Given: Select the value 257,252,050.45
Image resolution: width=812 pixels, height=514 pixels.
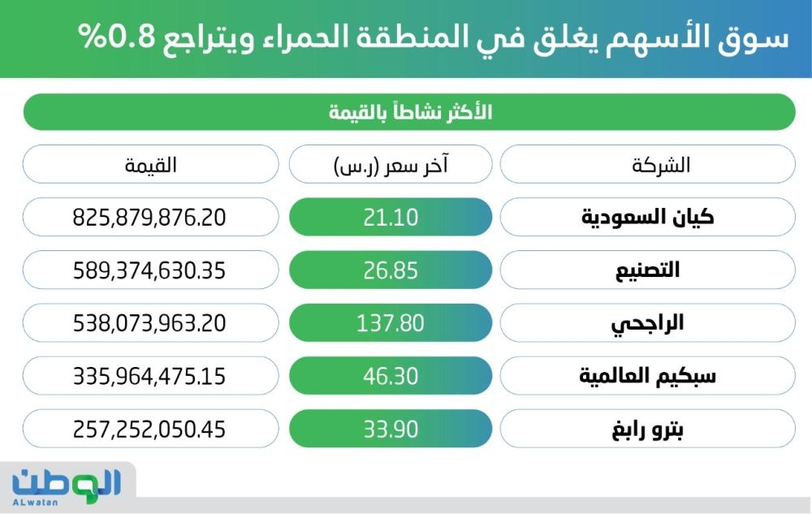Looking at the screenshot, I should [149, 428].
